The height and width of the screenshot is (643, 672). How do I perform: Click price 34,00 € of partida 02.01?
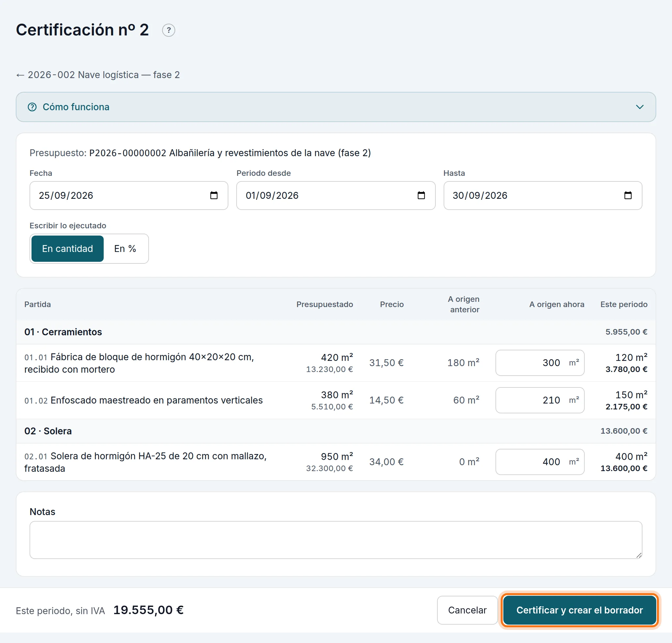[386, 462]
